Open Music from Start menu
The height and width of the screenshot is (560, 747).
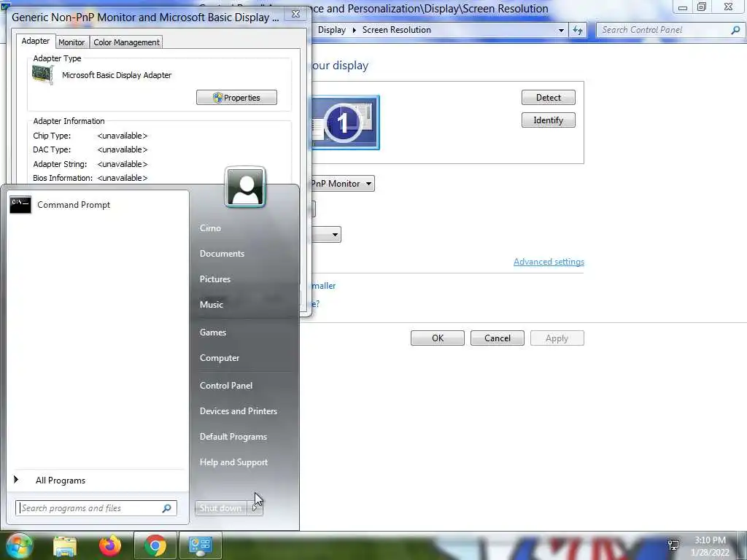[212, 305]
